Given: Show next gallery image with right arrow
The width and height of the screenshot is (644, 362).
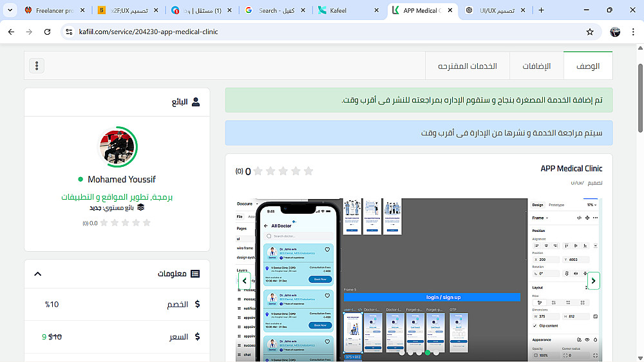Looking at the screenshot, I should [593, 281].
